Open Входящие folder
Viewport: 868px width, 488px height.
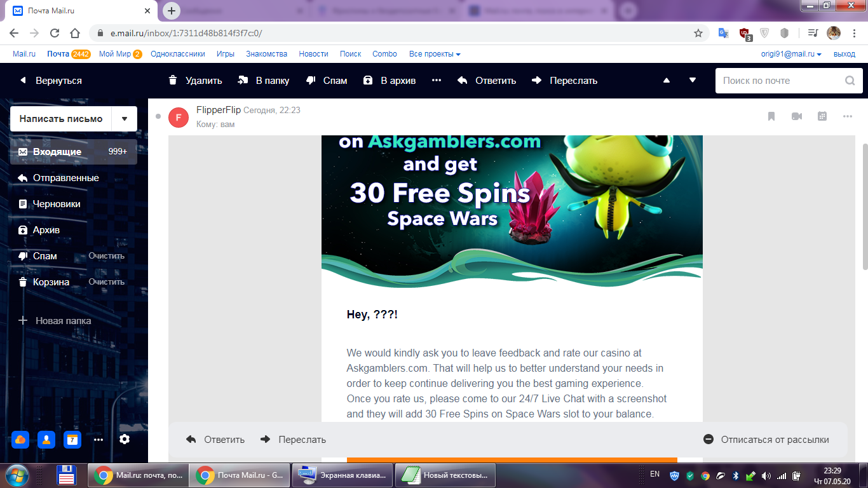pos(74,152)
